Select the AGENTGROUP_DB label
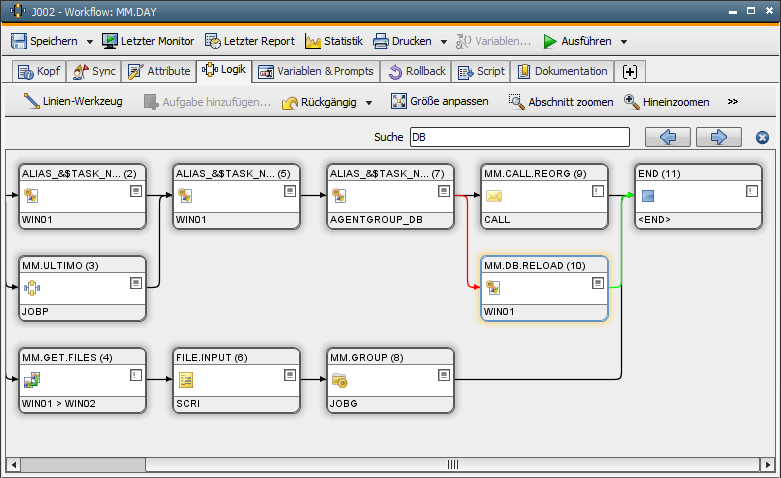781x478 pixels. (x=376, y=220)
